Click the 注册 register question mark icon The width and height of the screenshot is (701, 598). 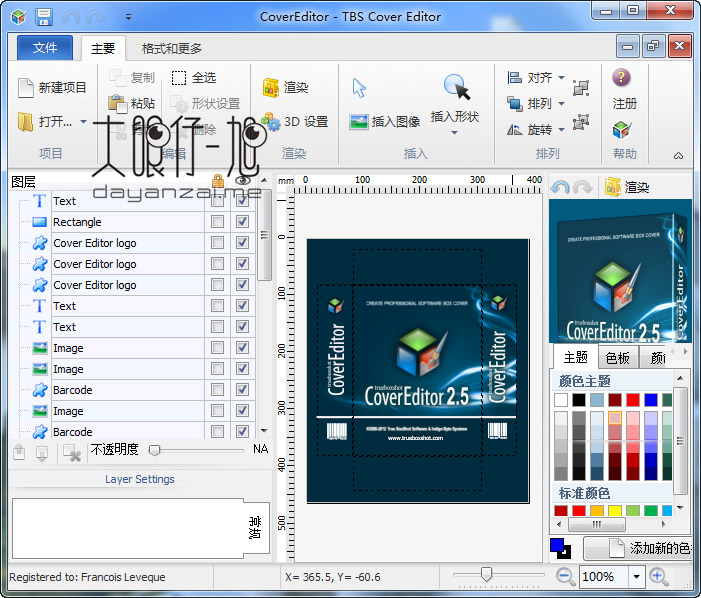pyautogui.click(x=621, y=78)
